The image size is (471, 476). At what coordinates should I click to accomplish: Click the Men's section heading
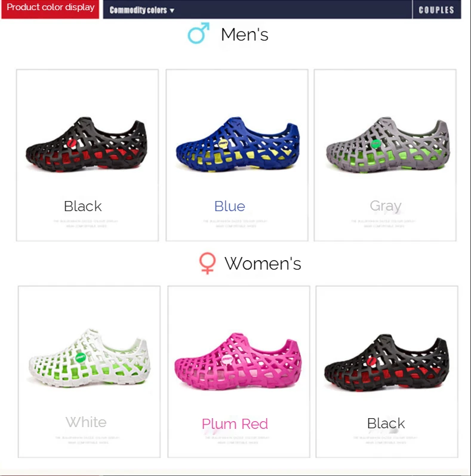click(x=245, y=35)
